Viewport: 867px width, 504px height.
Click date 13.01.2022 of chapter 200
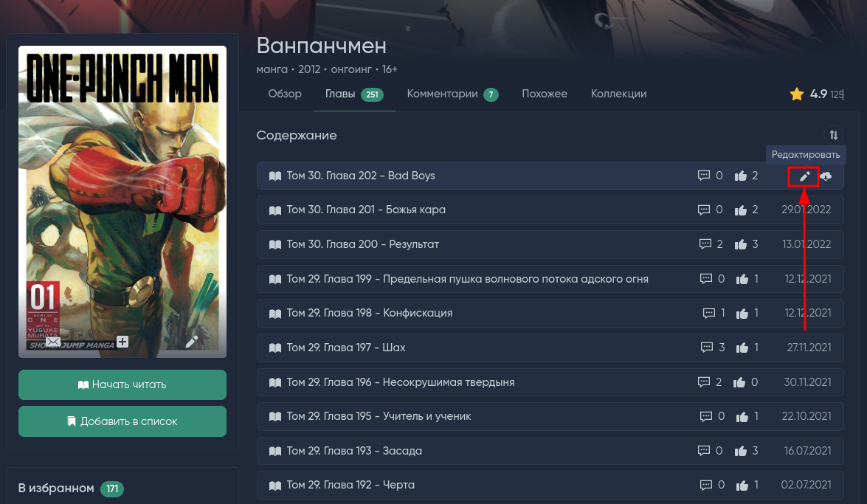pyautogui.click(x=806, y=244)
